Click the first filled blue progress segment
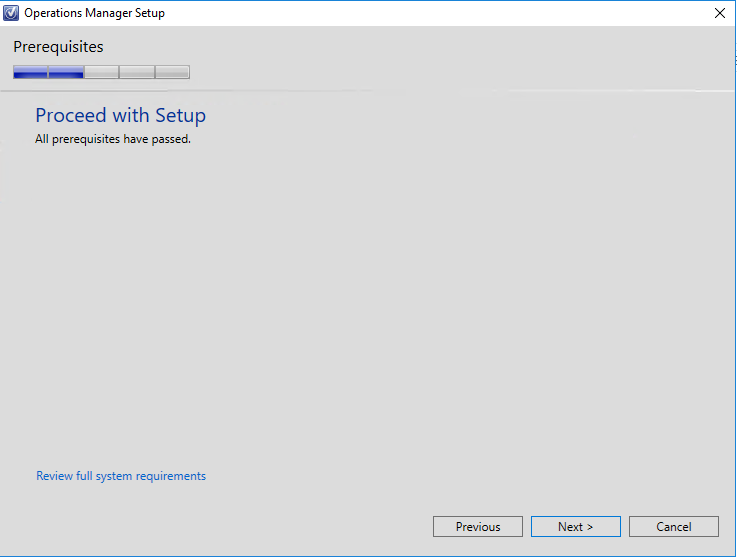This screenshot has width=737, height=557. (31, 72)
